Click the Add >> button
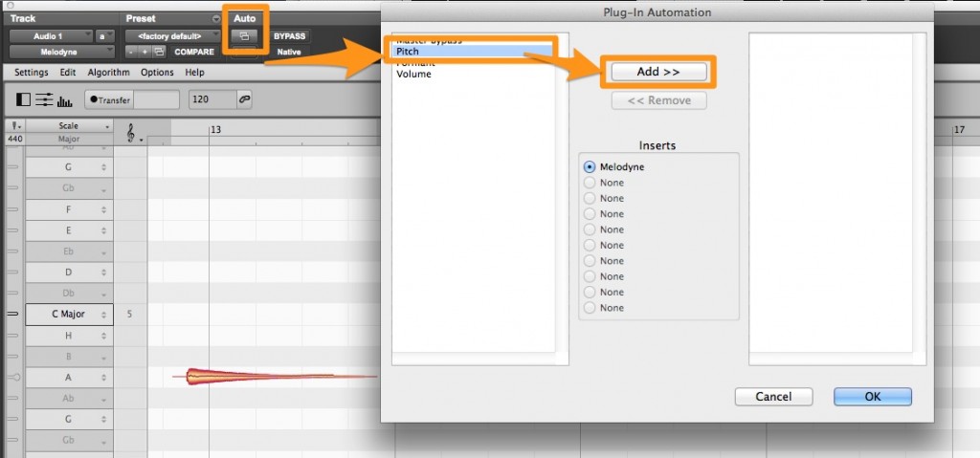 (x=658, y=72)
